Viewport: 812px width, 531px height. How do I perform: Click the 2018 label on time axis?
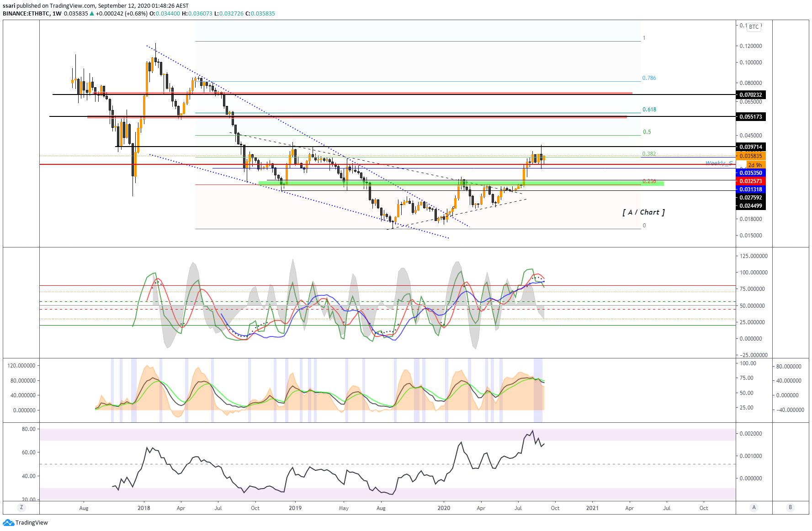pyautogui.click(x=143, y=508)
